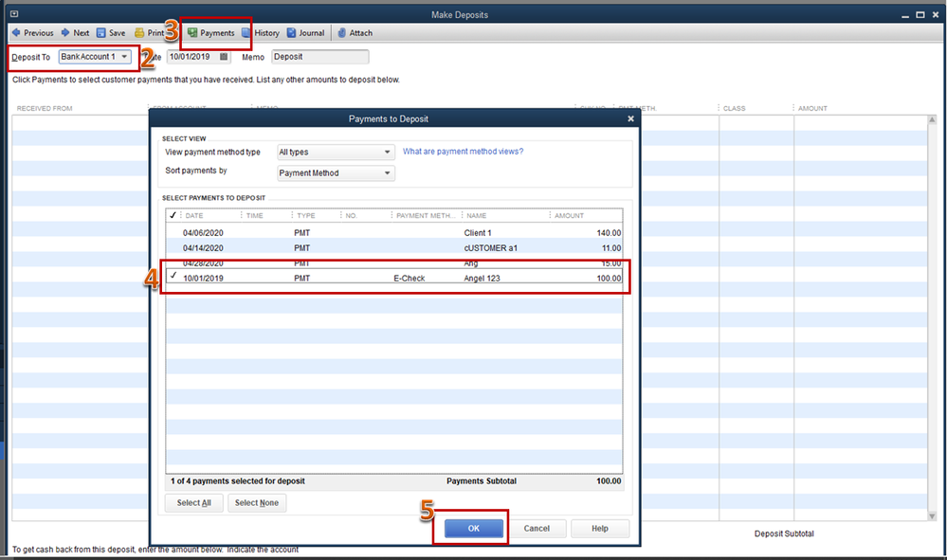This screenshot has height=560, width=947.
Task: Open the Journal view
Action: tap(305, 33)
